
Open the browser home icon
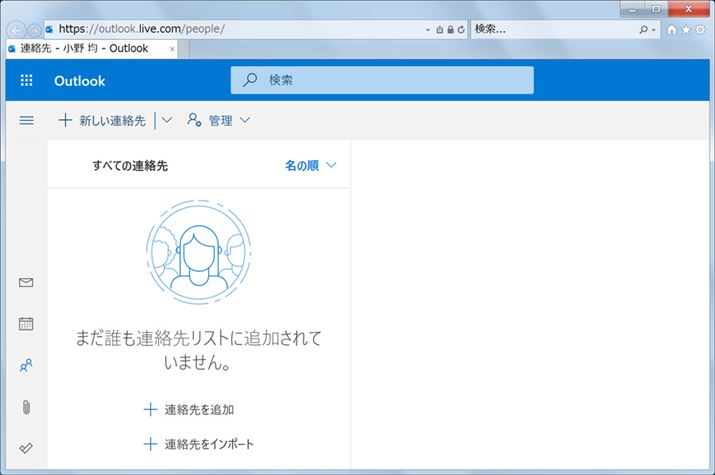671,29
